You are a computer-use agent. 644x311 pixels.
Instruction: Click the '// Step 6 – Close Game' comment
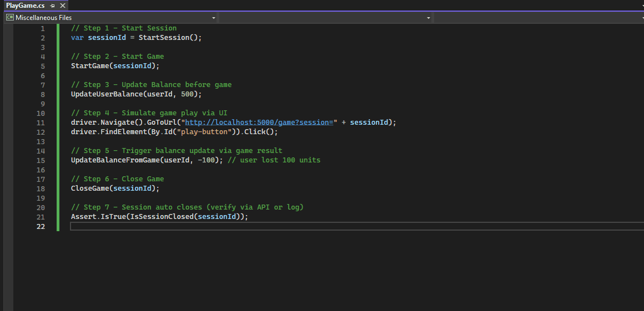118,179
